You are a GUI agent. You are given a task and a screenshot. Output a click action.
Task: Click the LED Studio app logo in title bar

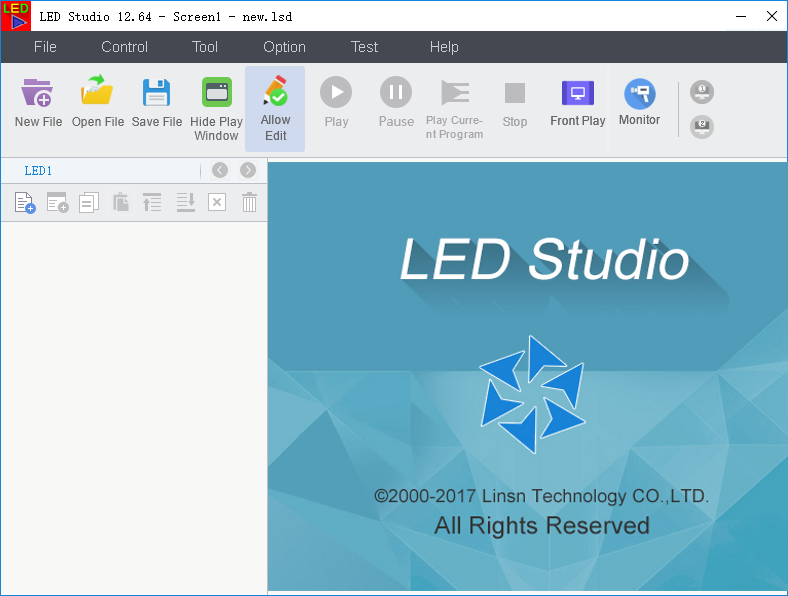(16, 16)
